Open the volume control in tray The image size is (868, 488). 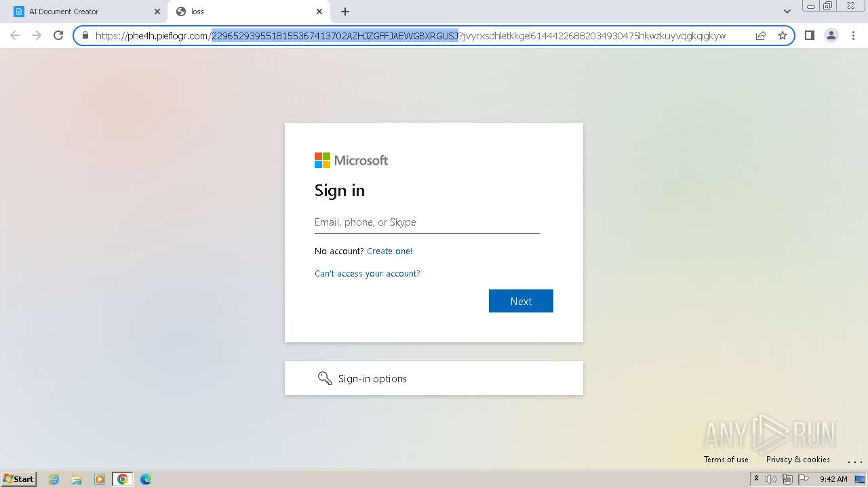tap(771, 479)
